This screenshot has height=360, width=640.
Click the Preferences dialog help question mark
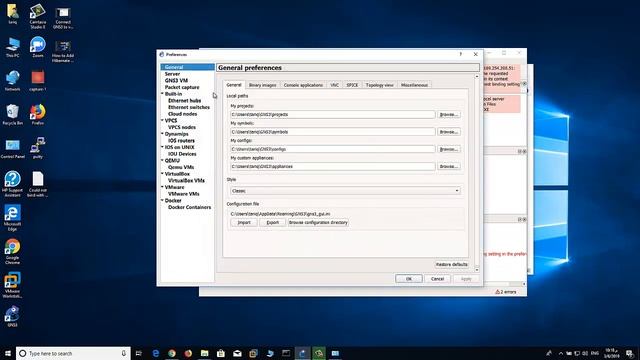460,54
